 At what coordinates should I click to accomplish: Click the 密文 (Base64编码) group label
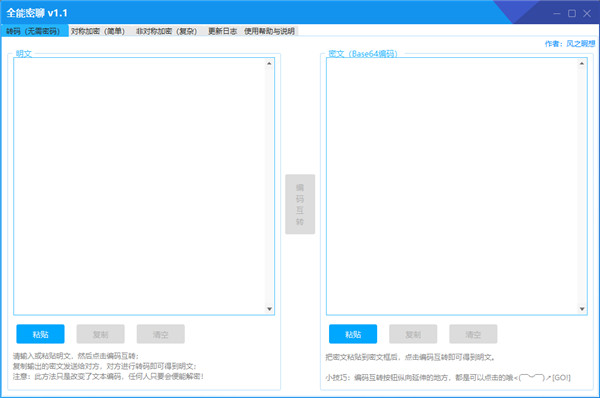(x=363, y=54)
